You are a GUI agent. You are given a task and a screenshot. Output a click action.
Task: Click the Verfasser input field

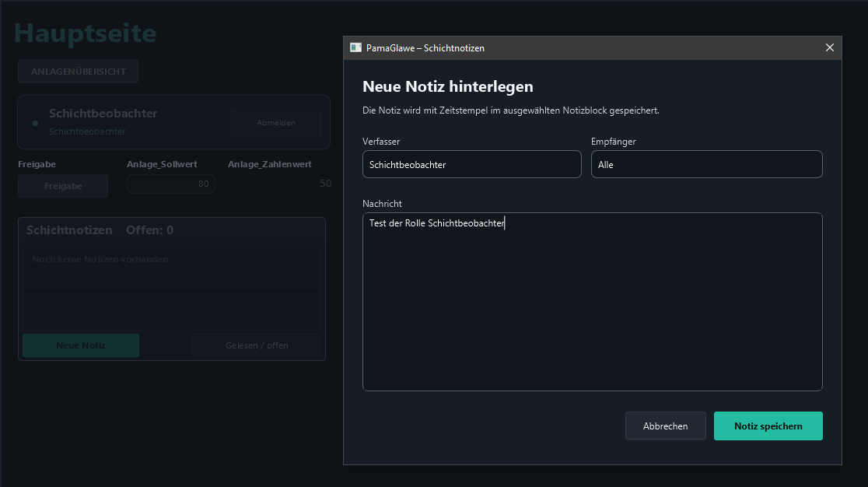coord(471,164)
